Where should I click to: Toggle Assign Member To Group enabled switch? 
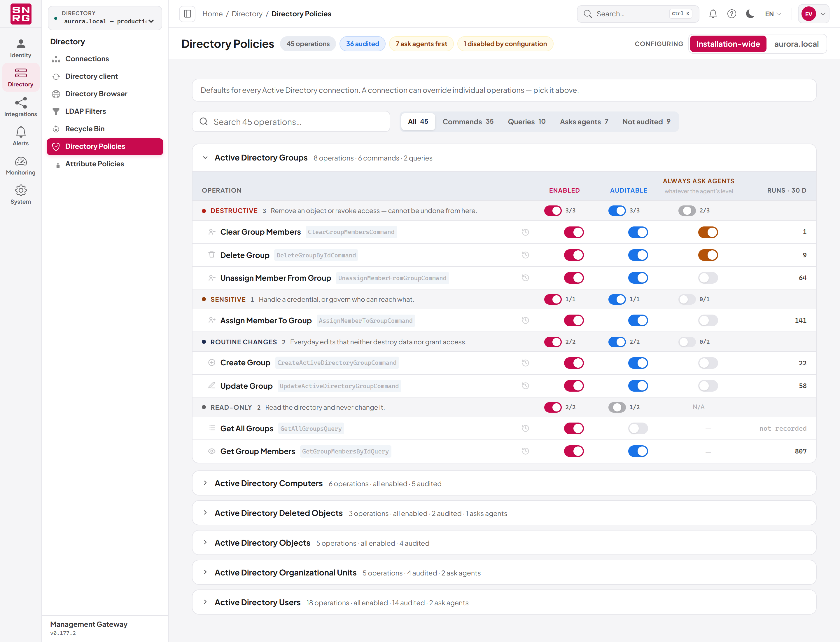[574, 320]
